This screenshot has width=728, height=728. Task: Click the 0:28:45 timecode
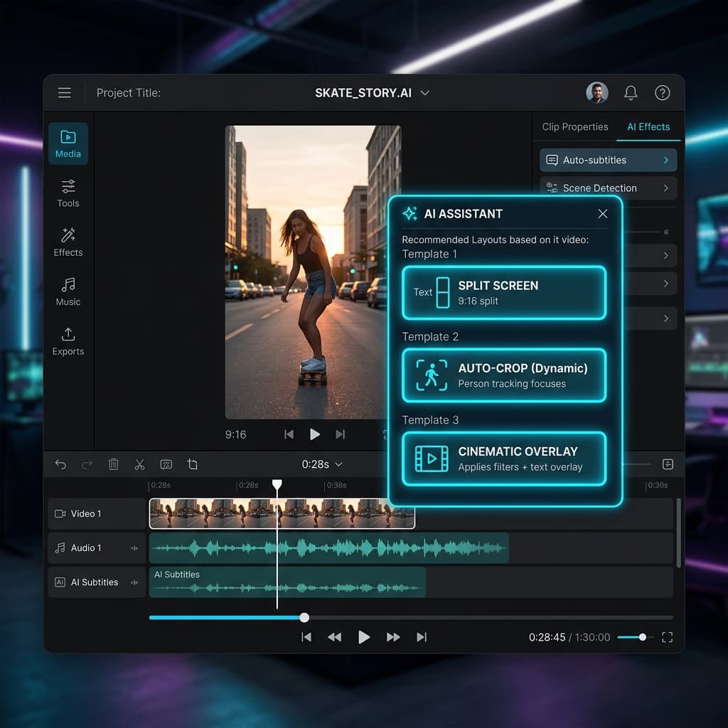coord(547,637)
